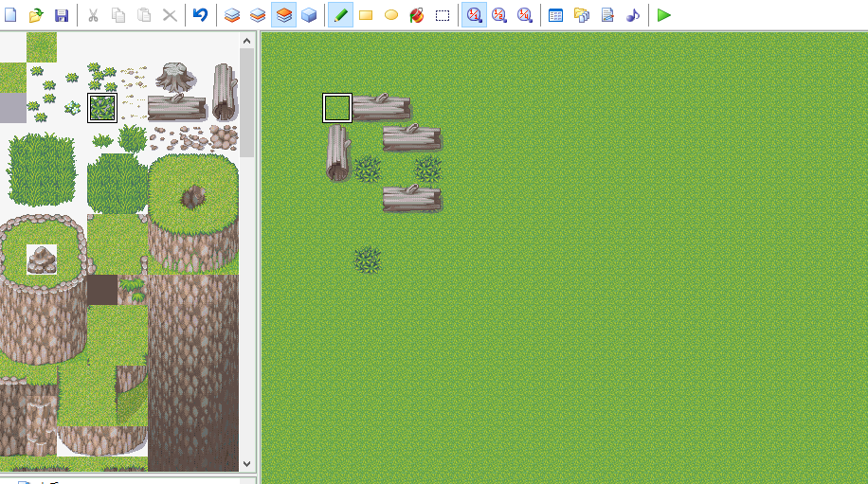Pick the horizontal fallen log tile in the palette
The width and height of the screenshot is (868, 484).
[x=177, y=107]
